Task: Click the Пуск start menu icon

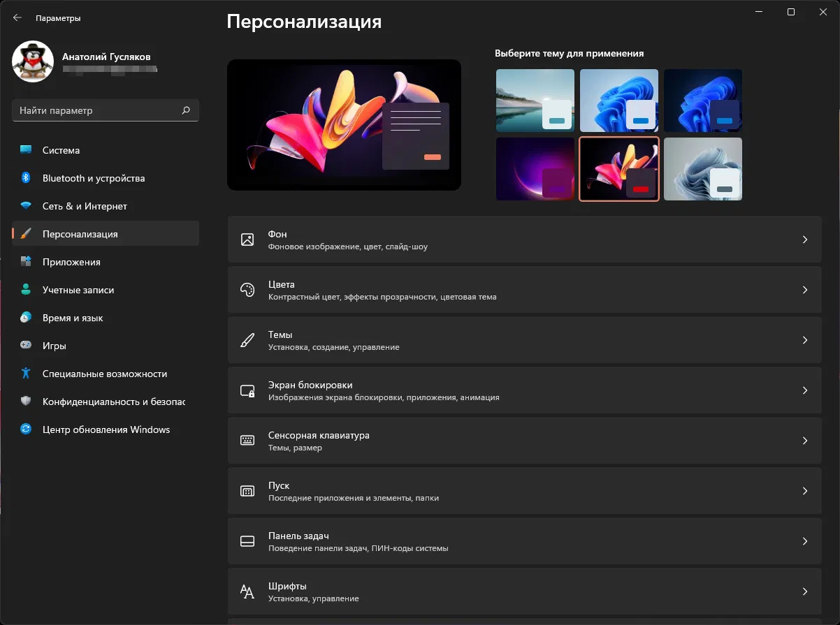Action: pyautogui.click(x=247, y=491)
